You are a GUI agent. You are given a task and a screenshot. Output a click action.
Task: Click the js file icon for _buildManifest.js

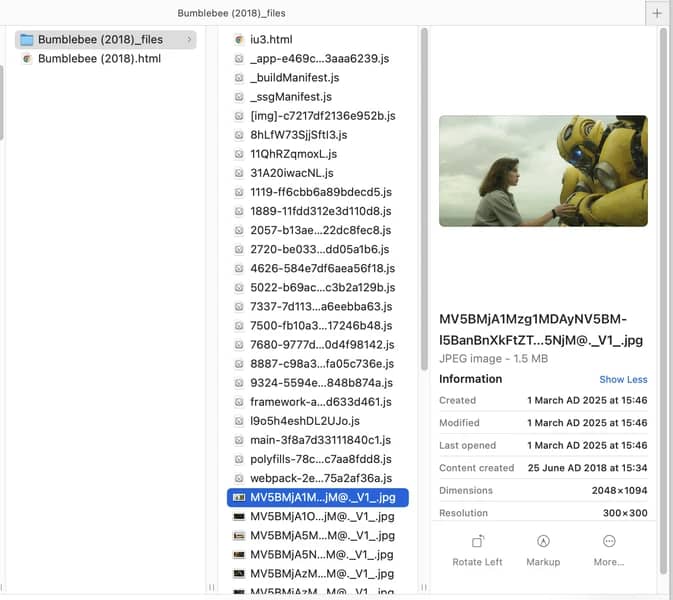click(239, 78)
